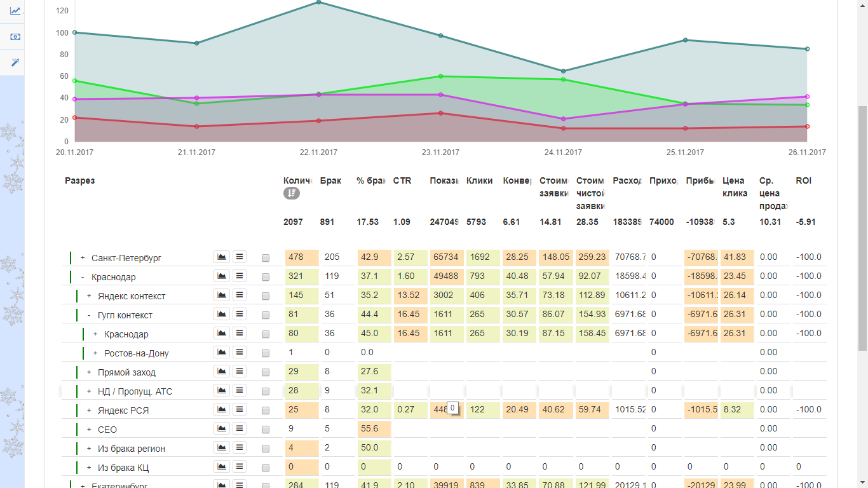The width and height of the screenshot is (868, 488).
Task: Click the 478 cell in Санкт-Петербург row
Action: 302,257
